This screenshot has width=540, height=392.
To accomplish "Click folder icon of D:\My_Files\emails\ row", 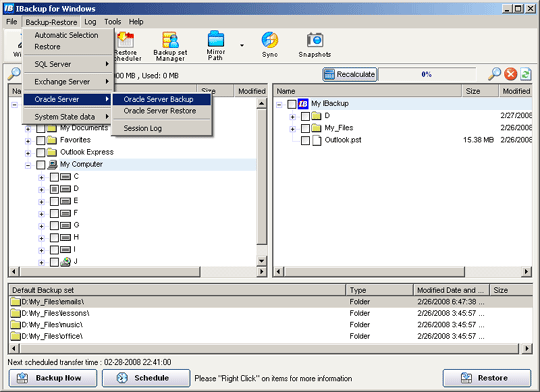I will (15, 302).
